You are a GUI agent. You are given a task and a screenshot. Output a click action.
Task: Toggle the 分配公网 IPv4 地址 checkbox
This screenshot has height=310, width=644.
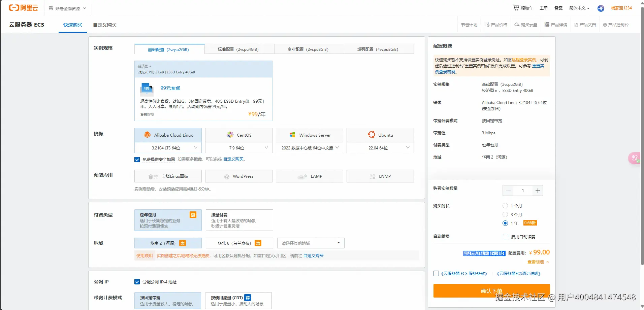tap(137, 282)
